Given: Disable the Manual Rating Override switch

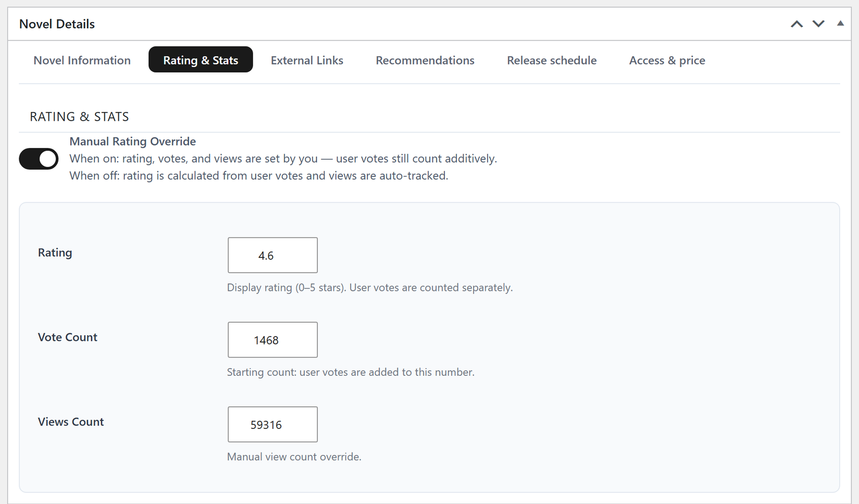Looking at the screenshot, I should coord(39,159).
